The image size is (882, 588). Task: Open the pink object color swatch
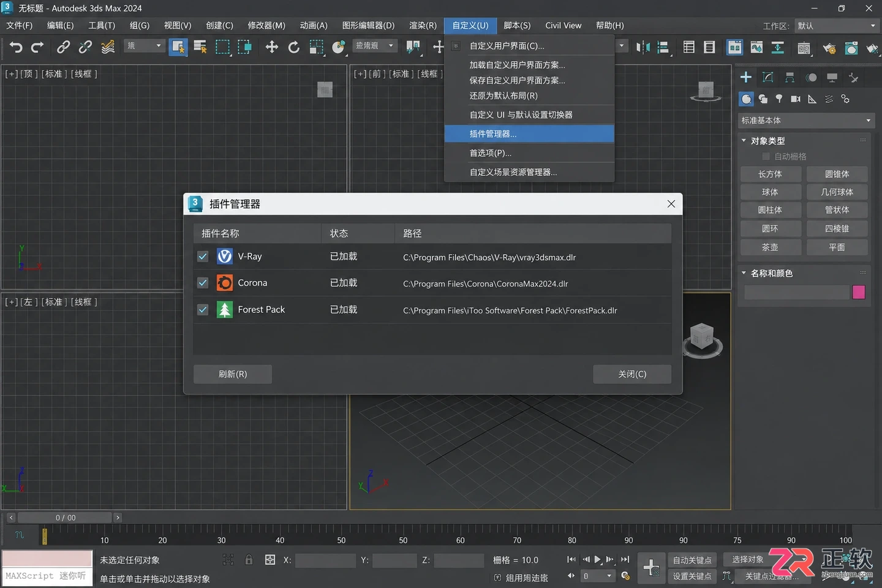point(859,292)
